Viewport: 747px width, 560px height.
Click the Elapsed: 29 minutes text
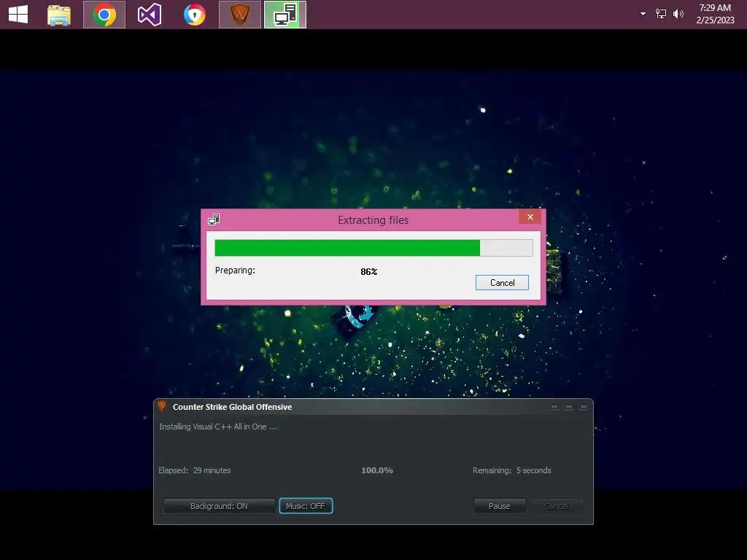pyautogui.click(x=194, y=470)
